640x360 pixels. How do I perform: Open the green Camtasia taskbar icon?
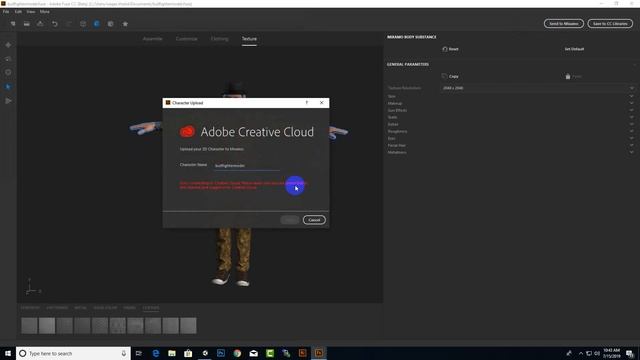(x=270, y=353)
